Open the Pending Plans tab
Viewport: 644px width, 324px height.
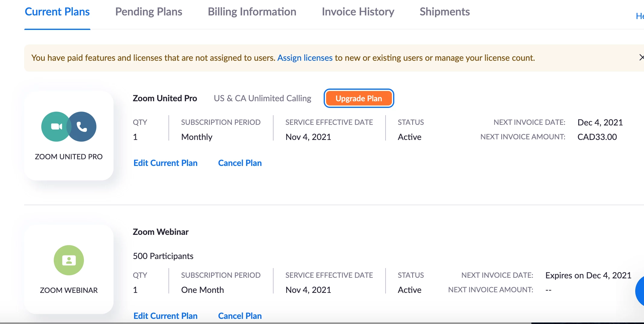pos(149,12)
